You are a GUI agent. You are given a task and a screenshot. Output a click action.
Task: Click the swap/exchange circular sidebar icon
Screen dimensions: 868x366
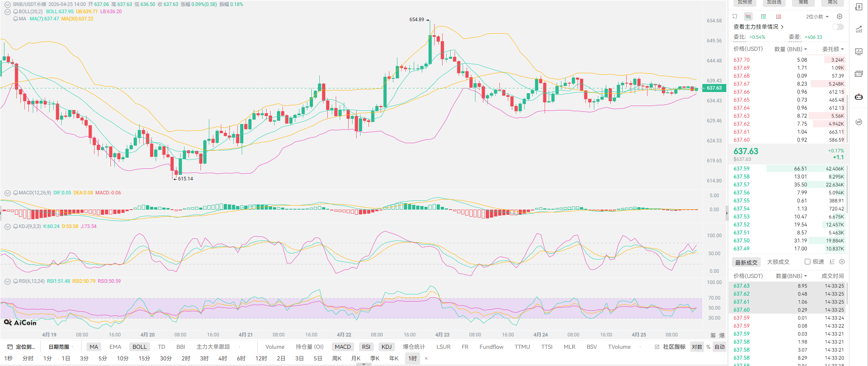tap(859, 122)
